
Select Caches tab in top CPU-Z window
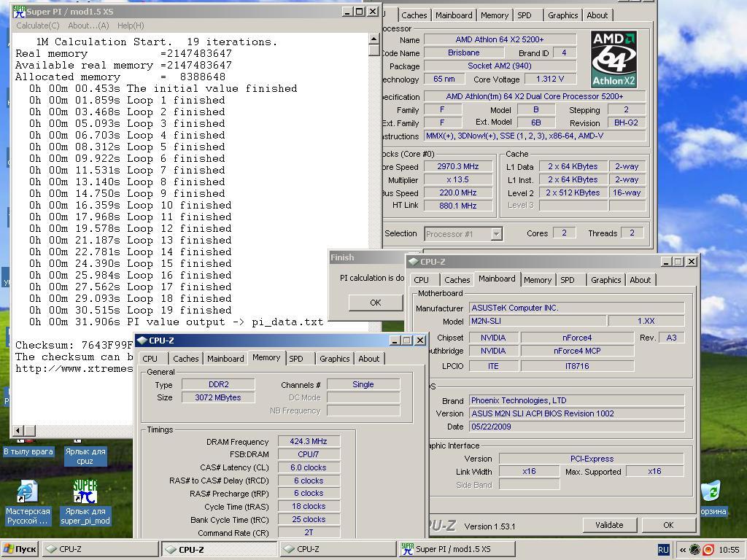[414, 15]
